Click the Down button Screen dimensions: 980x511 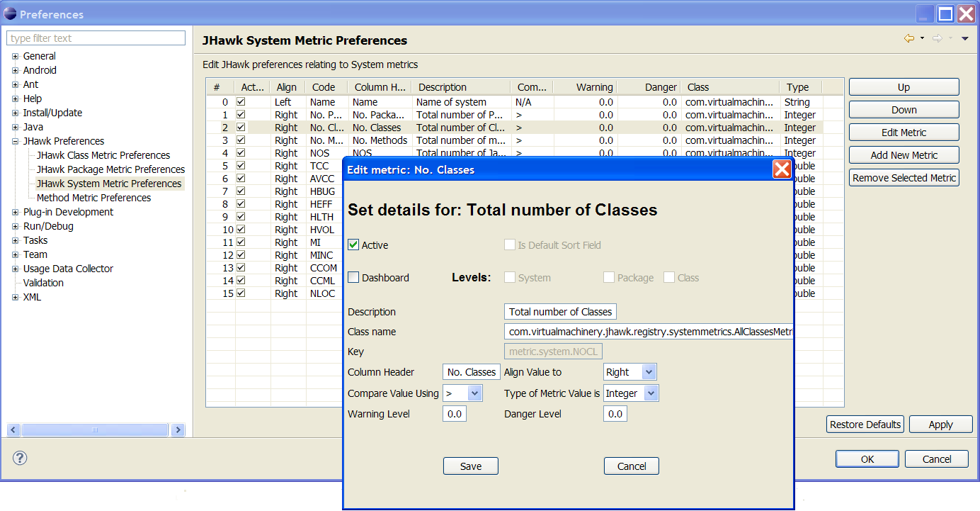tap(904, 110)
